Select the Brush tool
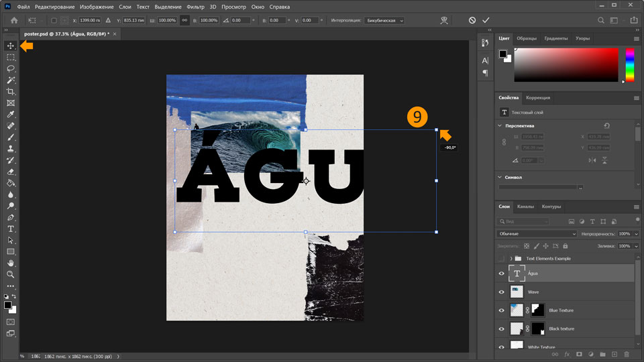This screenshot has width=644, height=362. tap(11, 137)
